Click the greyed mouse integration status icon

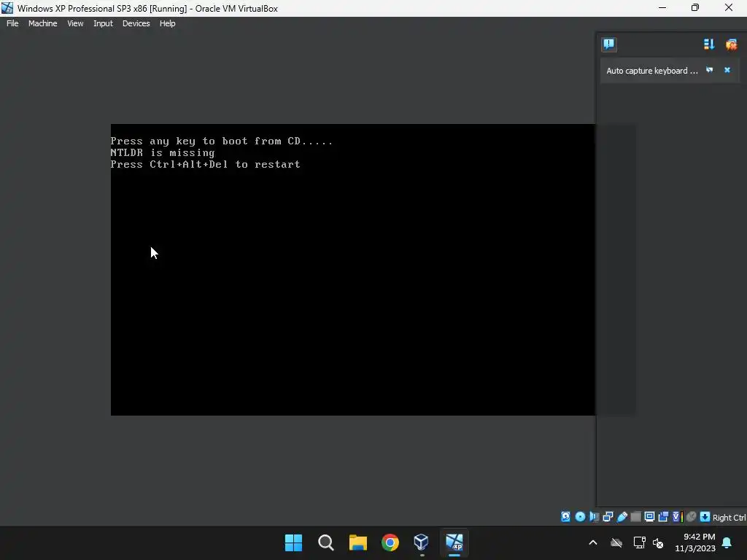tap(692, 517)
